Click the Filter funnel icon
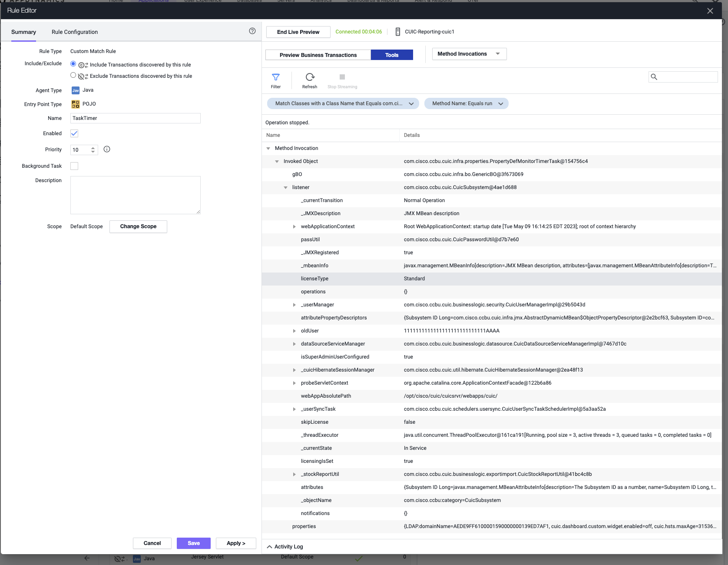The height and width of the screenshot is (565, 728). (275, 77)
